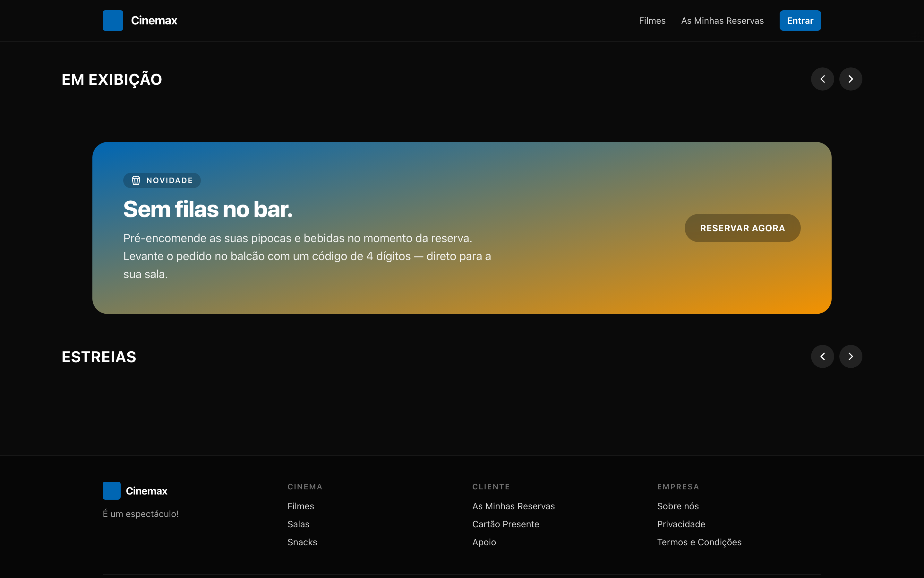
Task: Open Sobre nós footer link
Action: point(678,506)
